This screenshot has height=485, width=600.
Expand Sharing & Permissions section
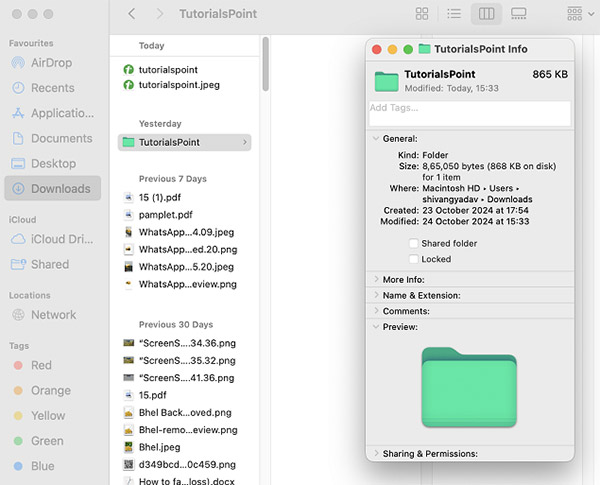(376, 453)
